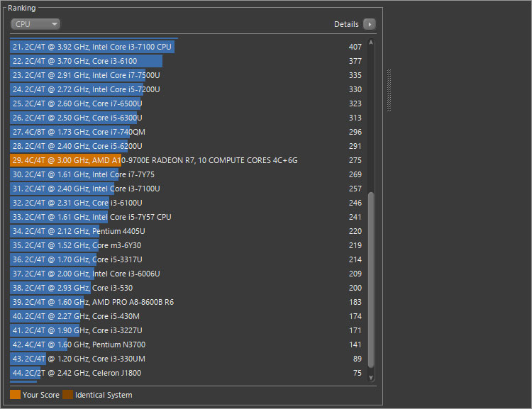Click the Details label text
The image size is (532, 409).
click(x=346, y=24)
